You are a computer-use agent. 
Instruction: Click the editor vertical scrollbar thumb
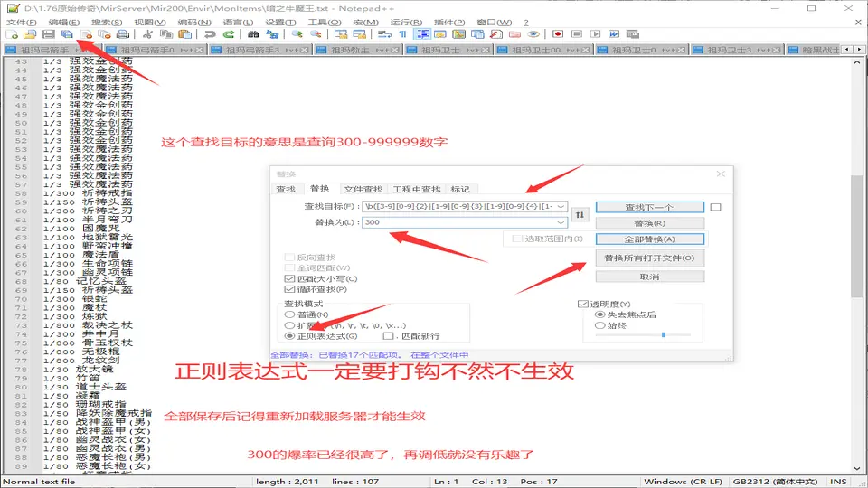tap(857, 236)
